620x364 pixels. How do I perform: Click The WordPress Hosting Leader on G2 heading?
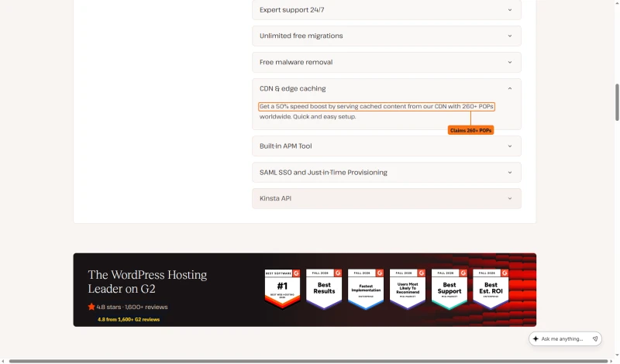click(147, 282)
